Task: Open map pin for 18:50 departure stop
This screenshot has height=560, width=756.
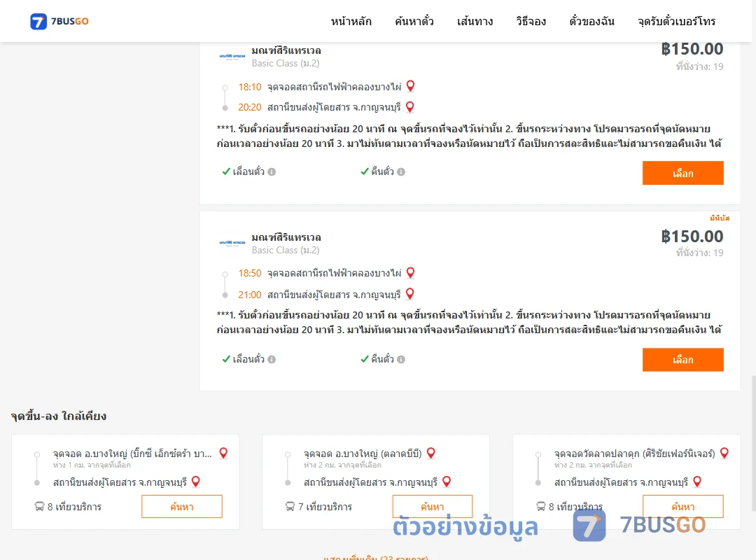Action: [x=410, y=272]
